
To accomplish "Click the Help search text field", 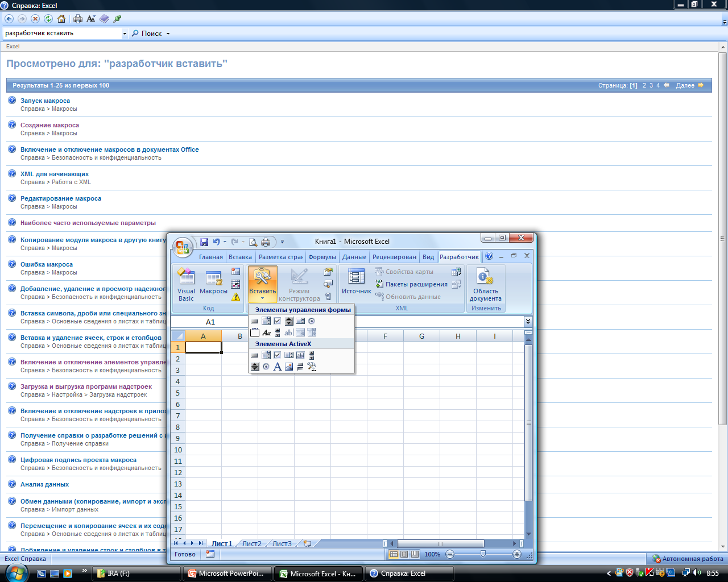I will click(63, 34).
